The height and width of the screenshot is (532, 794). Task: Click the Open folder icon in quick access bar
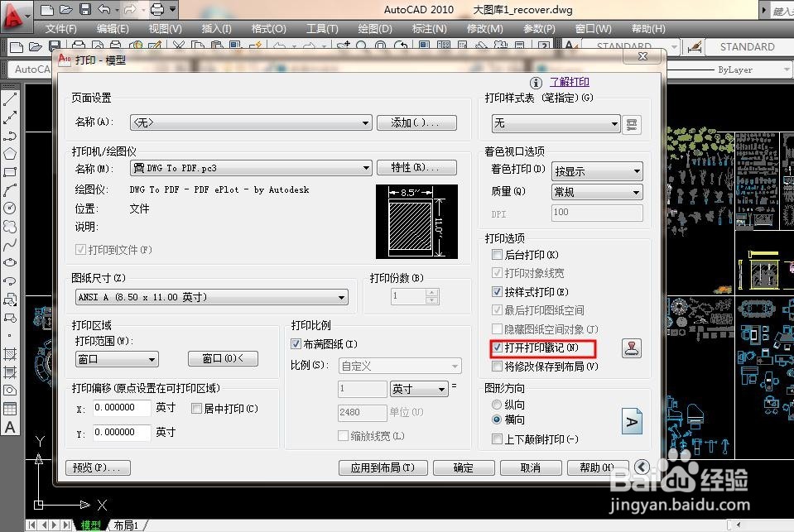tap(66, 10)
